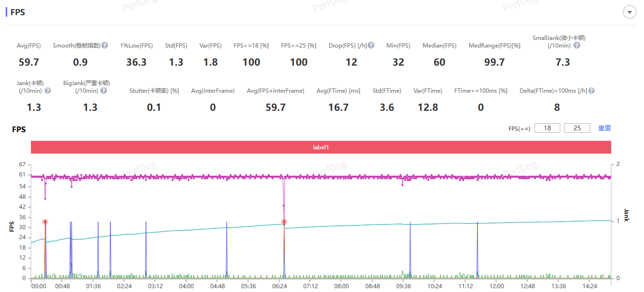
Task: Show help for Jank(卡顿) /10min metric
Action: tap(48, 91)
